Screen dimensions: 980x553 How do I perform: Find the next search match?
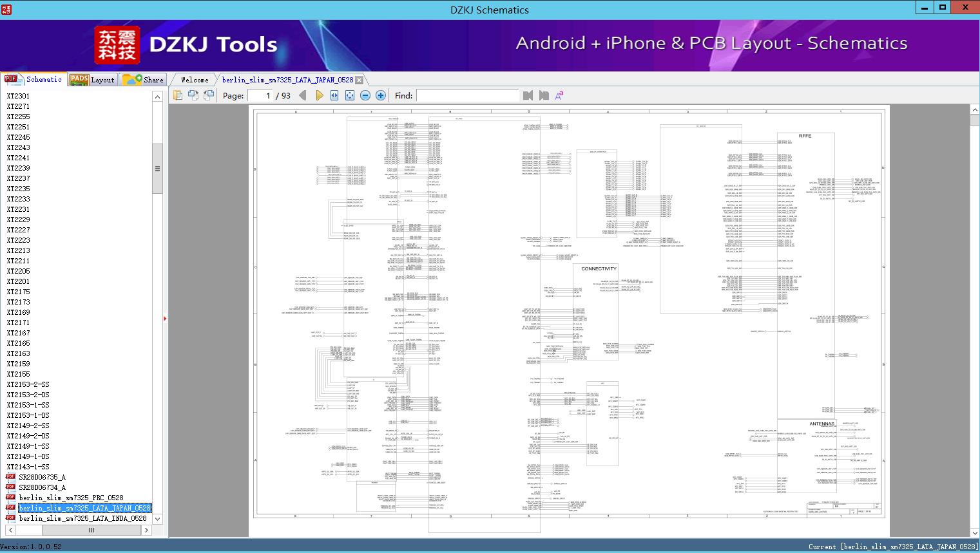(544, 95)
